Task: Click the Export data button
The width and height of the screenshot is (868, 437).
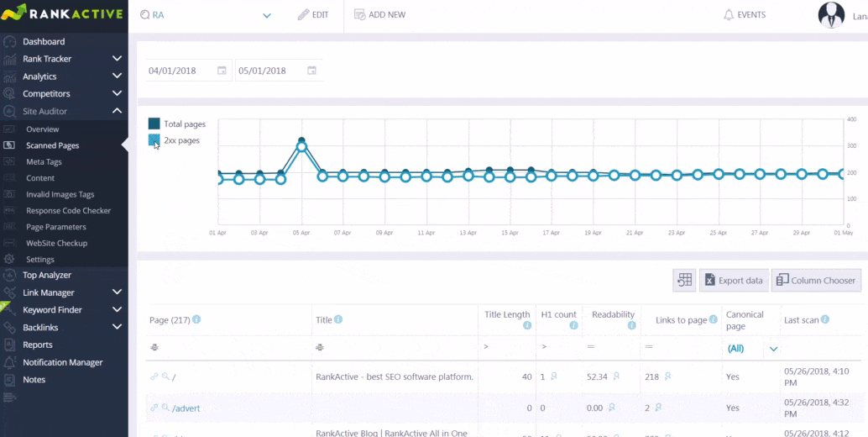Action: [x=734, y=280]
